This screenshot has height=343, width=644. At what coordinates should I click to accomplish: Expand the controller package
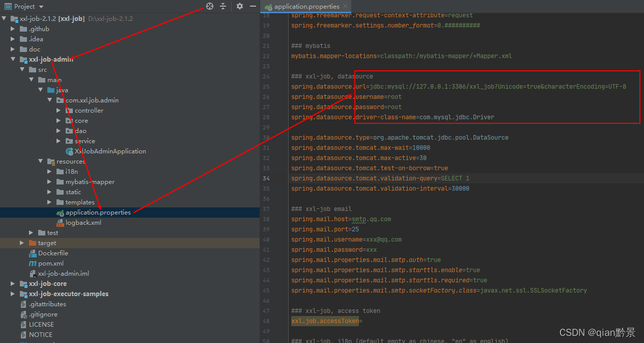click(x=59, y=111)
